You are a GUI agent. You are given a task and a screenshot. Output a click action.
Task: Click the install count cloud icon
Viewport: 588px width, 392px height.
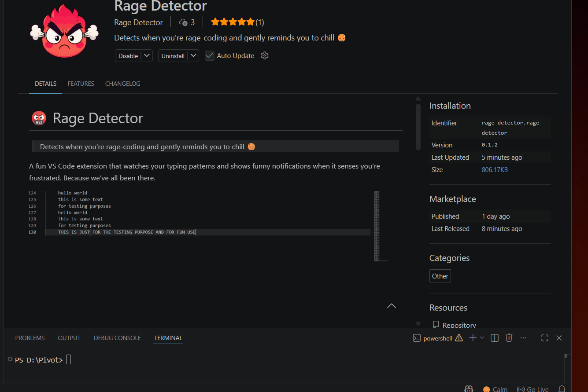tap(183, 22)
